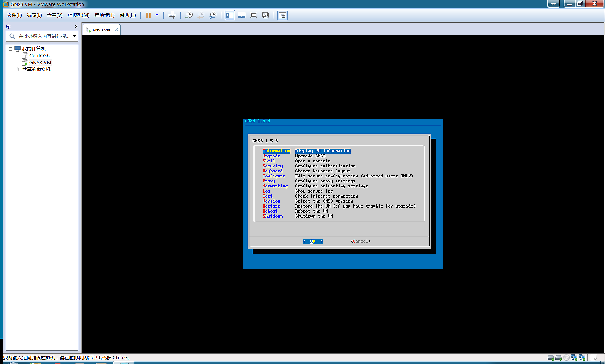Collapse the 我的计算机 tree node

10,49
